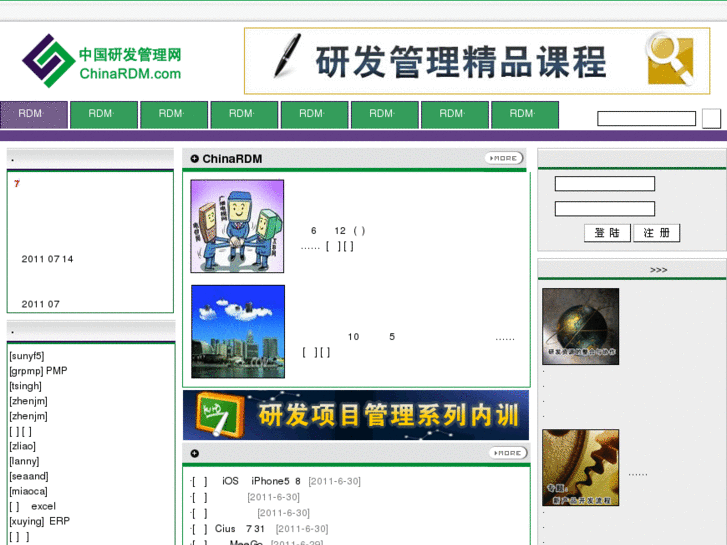Open the post mentioning excel

32,506
